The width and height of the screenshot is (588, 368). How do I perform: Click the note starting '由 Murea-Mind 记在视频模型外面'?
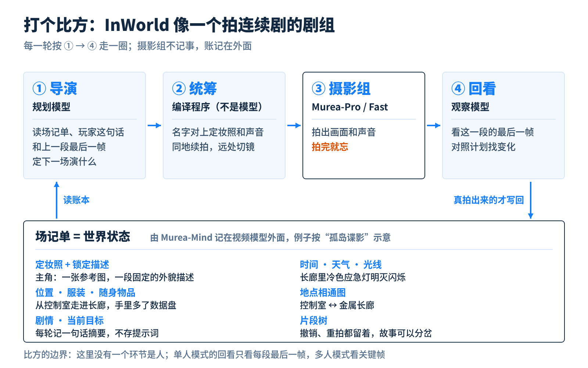tap(270, 238)
